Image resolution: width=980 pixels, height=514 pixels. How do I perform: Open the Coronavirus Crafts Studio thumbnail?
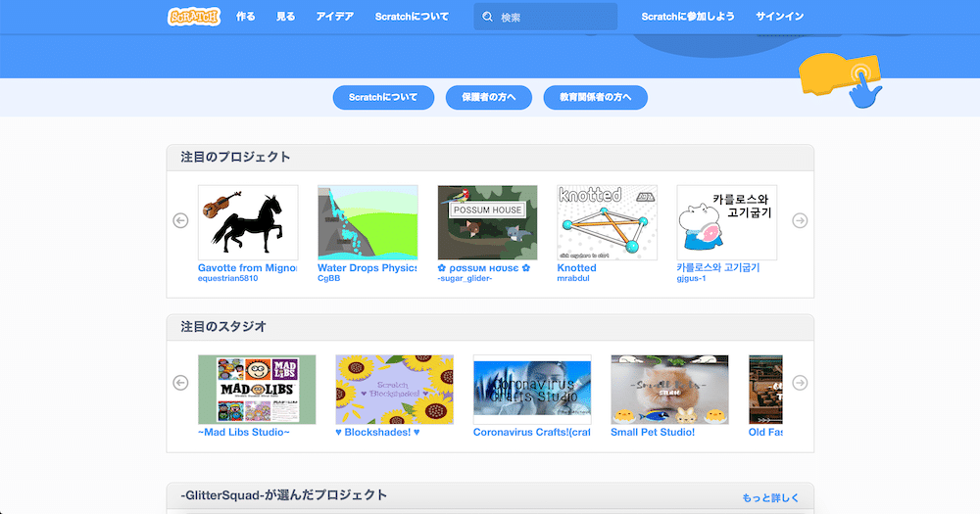[x=532, y=390]
